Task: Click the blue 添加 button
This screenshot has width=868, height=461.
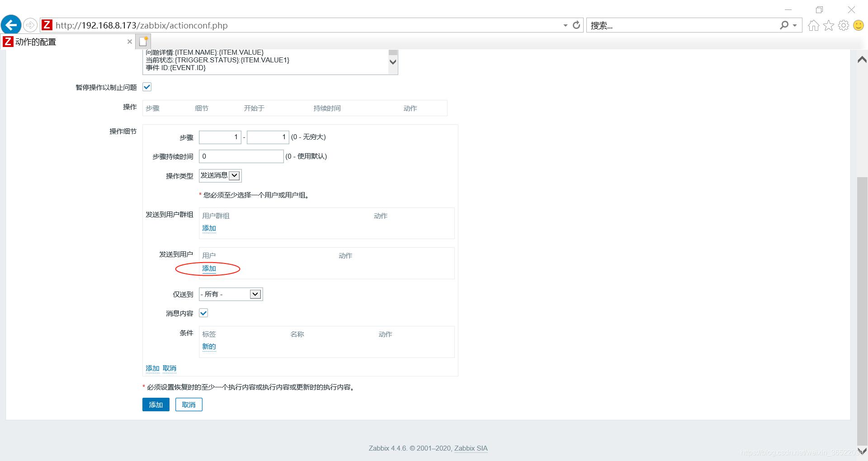Action: click(x=156, y=405)
